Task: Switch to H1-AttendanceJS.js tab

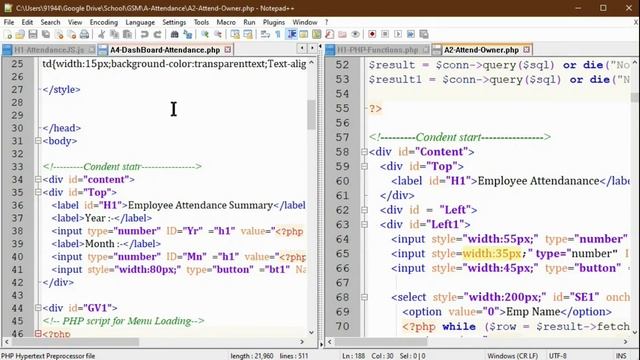Action: [x=49, y=50]
